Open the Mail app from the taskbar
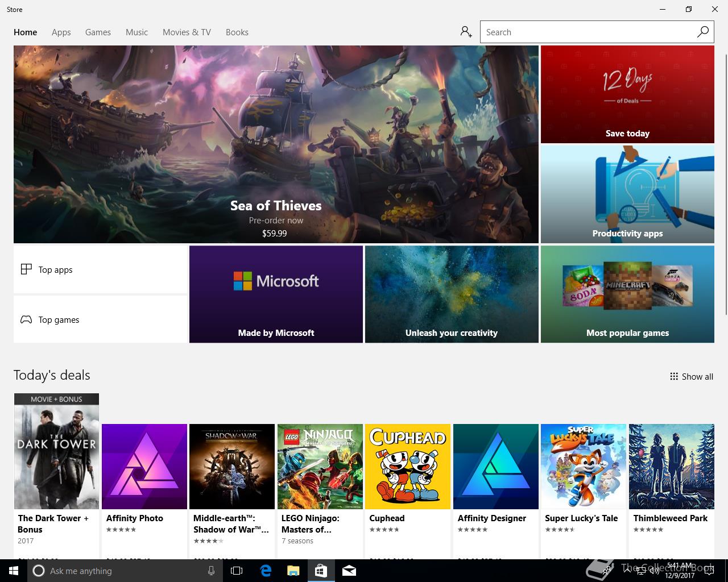This screenshot has height=582, width=728. coord(349,571)
